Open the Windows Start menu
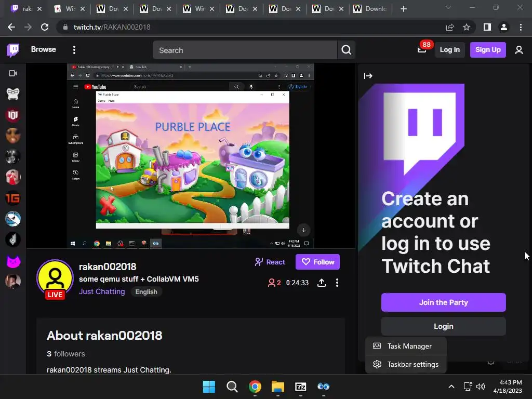 click(x=209, y=387)
